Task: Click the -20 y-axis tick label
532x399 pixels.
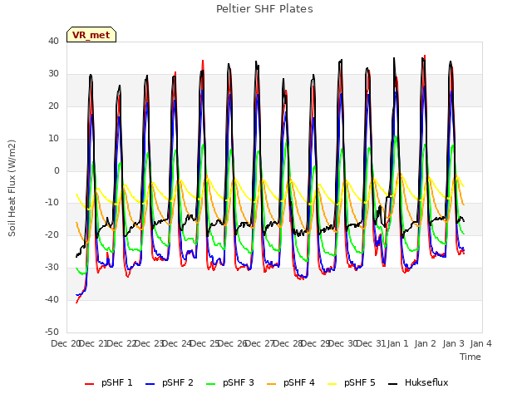Action: pos(52,234)
